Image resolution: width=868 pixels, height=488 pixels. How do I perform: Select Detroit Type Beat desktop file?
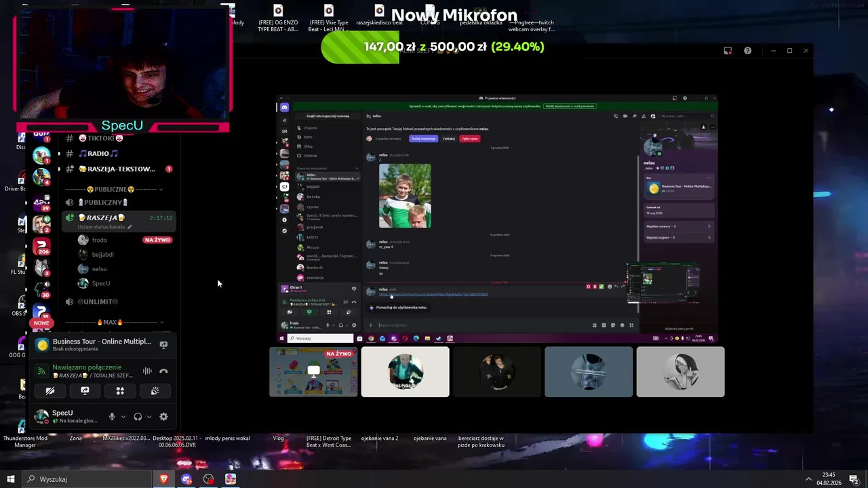coord(329,441)
